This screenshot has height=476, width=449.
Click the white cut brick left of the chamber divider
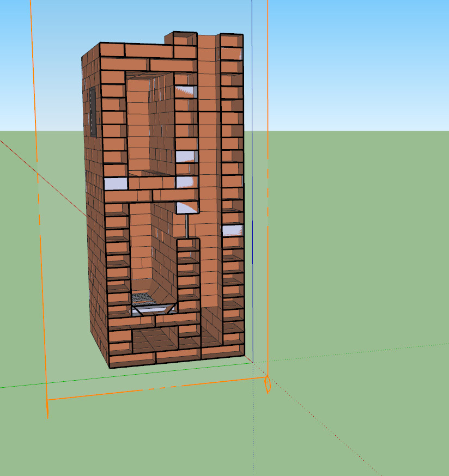(115, 184)
